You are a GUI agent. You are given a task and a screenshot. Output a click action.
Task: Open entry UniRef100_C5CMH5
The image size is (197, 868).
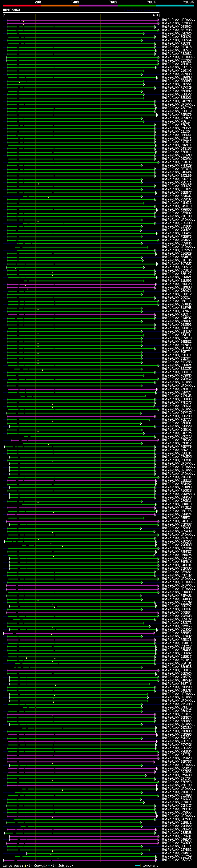pos(177,81)
